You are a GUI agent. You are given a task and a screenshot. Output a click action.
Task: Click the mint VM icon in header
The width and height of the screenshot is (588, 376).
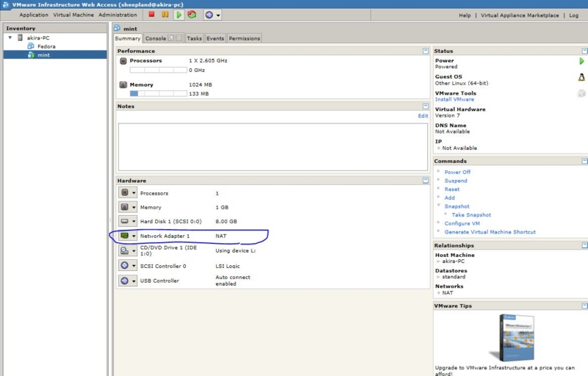117,28
